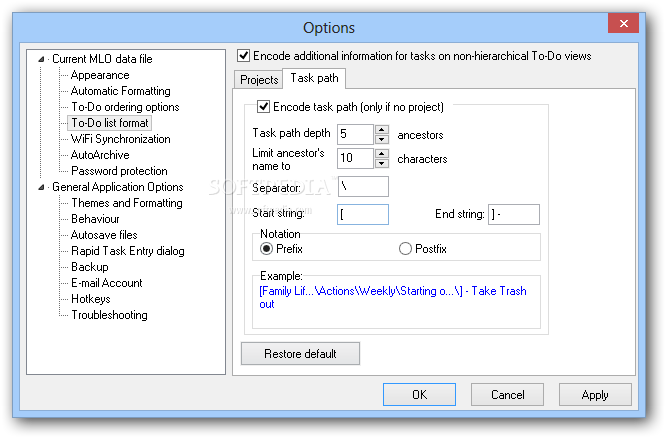Collapse General Application Options node
This screenshot has width=666, height=438.
click(x=41, y=187)
